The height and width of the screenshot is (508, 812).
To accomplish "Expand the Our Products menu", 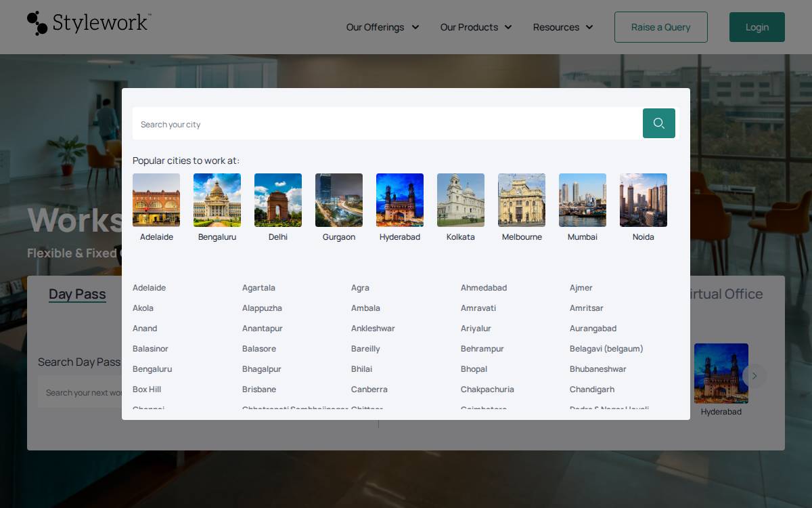I will [x=476, y=27].
